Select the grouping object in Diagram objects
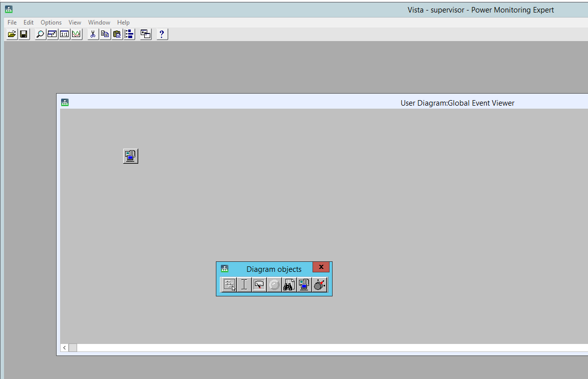 (229, 285)
